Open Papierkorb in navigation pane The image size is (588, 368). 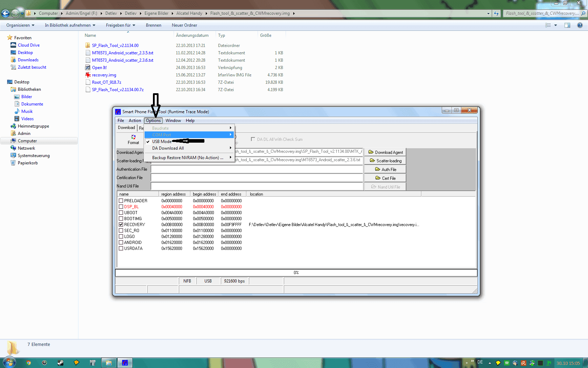[28, 163]
